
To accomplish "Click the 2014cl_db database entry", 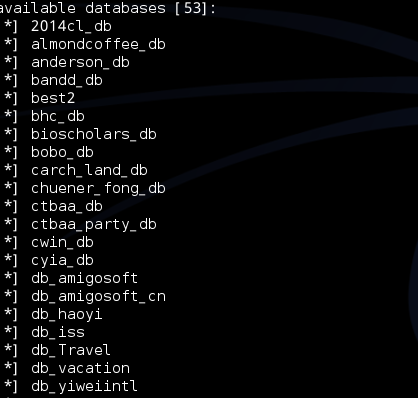I will (x=71, y=26).
